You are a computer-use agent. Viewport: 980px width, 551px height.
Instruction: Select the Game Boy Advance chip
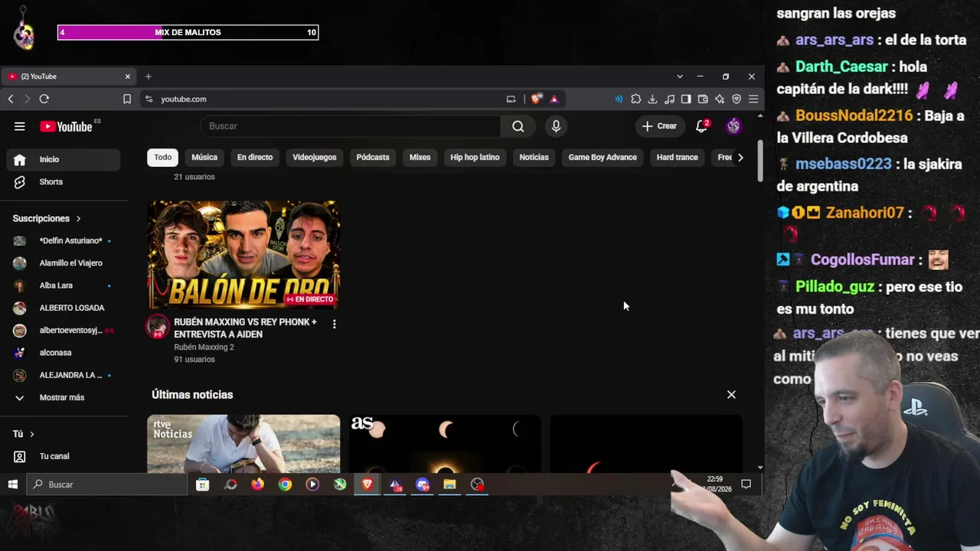(x=603, y=158)
